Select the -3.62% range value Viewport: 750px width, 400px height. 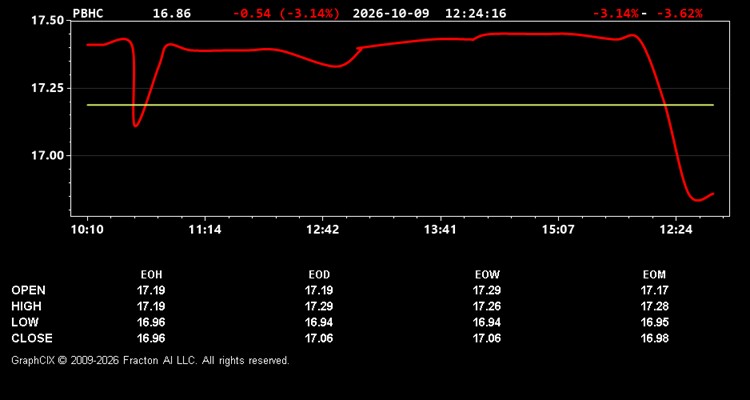[x=679, y=13]
